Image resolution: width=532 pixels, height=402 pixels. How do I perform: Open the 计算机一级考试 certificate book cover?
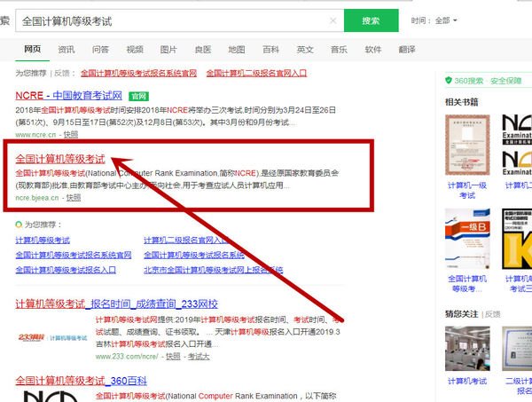tap(467, 145)
